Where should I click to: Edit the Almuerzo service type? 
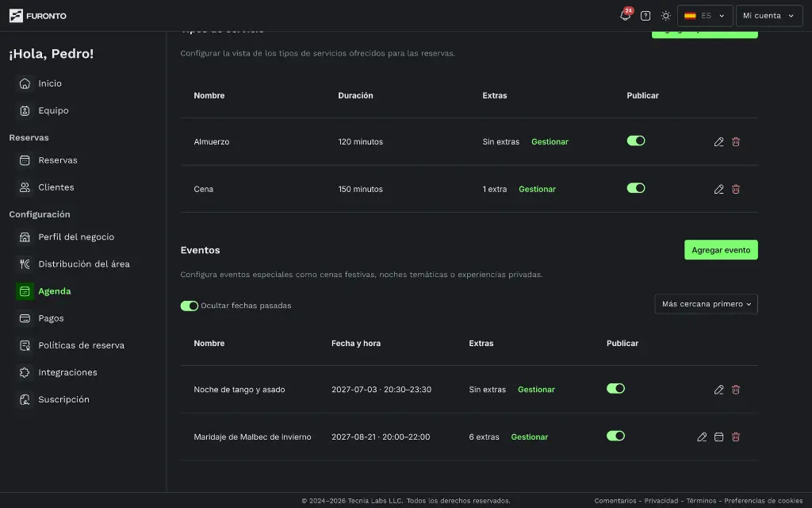pyautogui.click(x=718, y=141)
